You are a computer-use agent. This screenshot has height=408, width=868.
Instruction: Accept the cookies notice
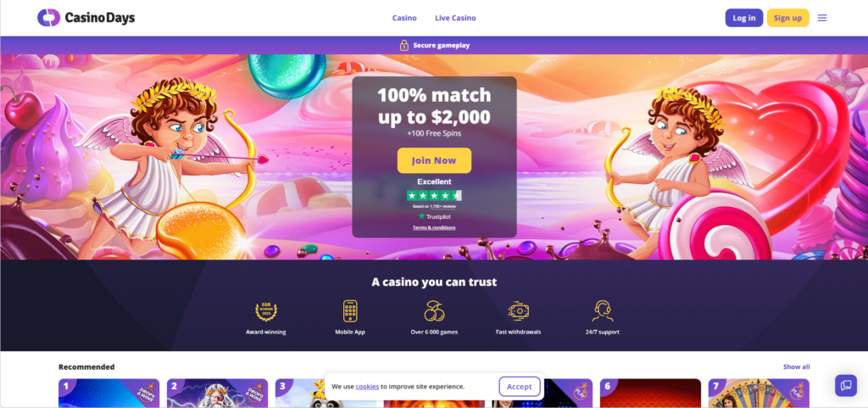520,387
